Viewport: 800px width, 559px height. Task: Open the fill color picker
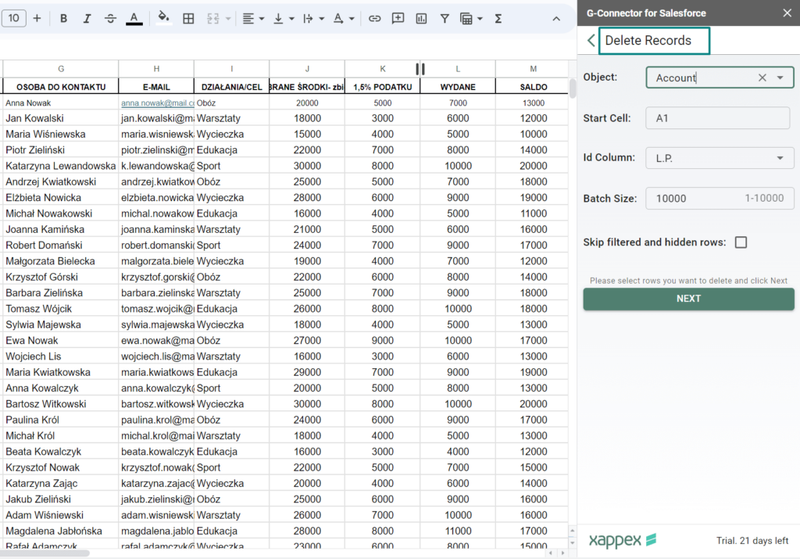pos(163,18)
